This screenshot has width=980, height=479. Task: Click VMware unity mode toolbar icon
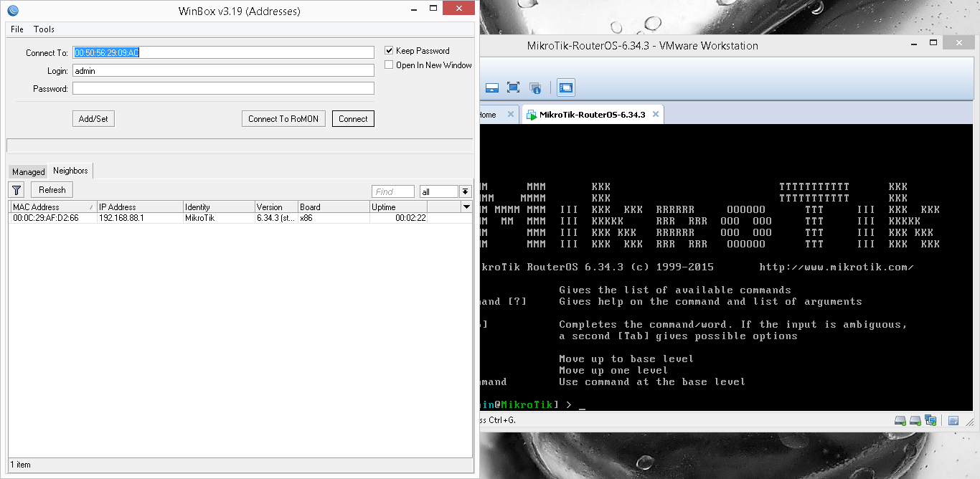pyautogui.click(x=535, y=87)
